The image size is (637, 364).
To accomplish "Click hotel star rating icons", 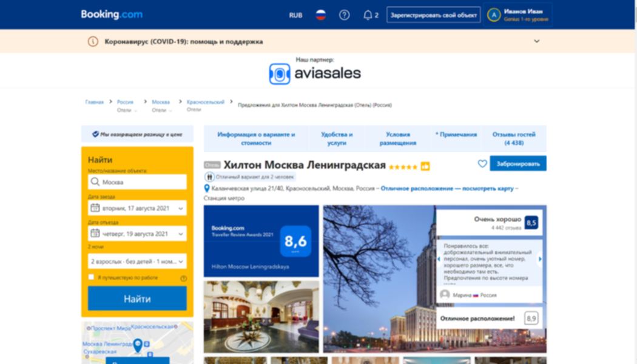I will click(x=403, y=167).
